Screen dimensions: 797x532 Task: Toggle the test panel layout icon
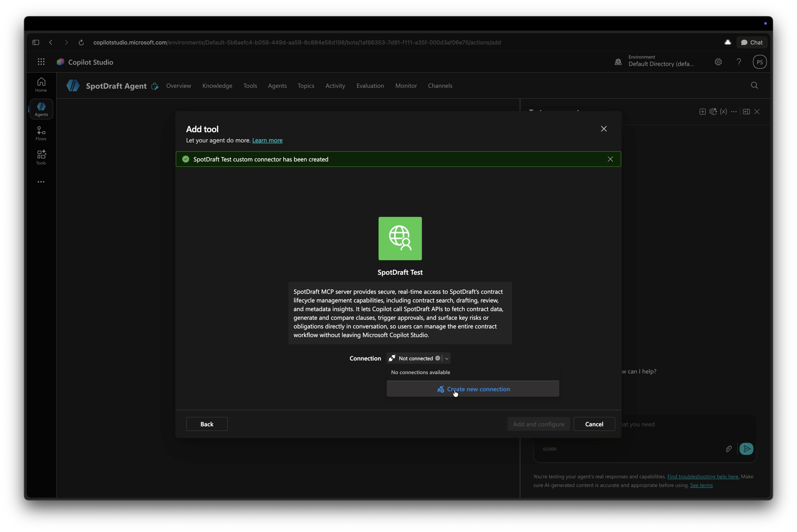pyautogui.click(x=746, y=112)
